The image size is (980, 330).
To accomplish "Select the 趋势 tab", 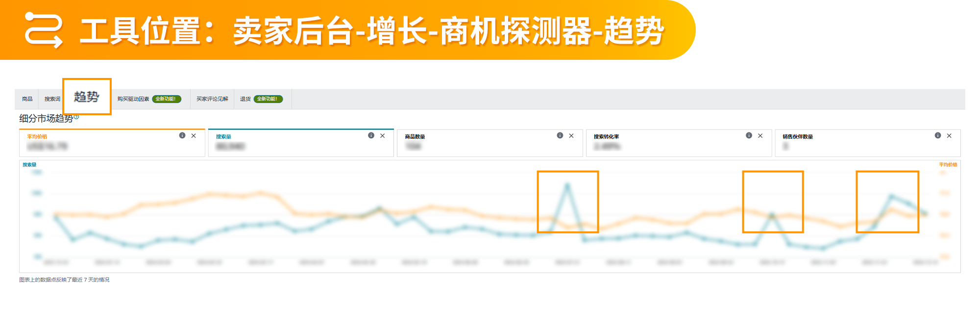I will 87,97.
